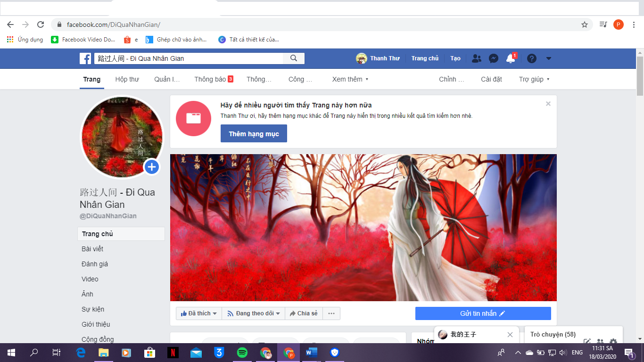
Task: Open the Shopee bookmark labeled e
Action: point(131,40)
